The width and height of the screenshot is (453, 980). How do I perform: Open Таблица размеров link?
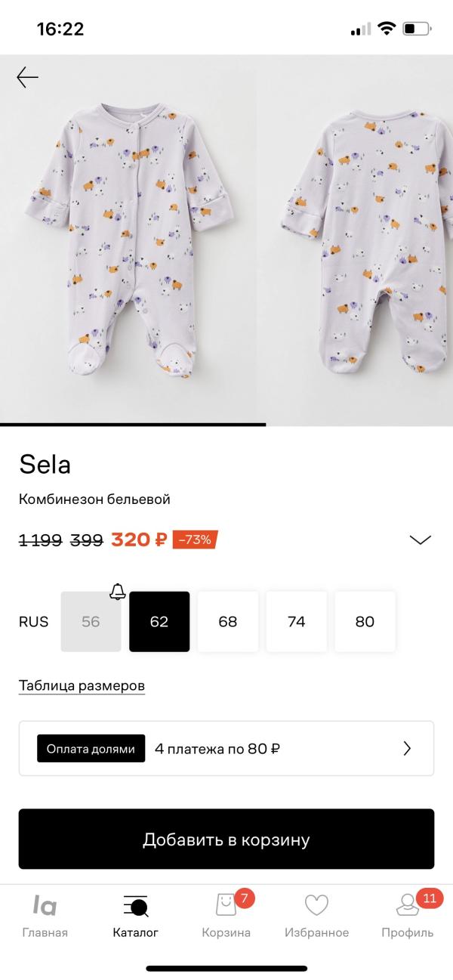coord(82,686)
